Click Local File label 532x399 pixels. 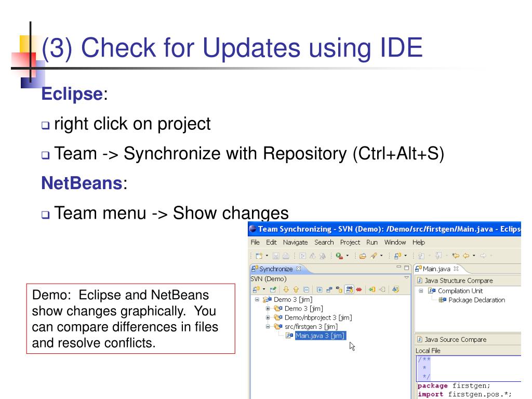click(428, 351)
